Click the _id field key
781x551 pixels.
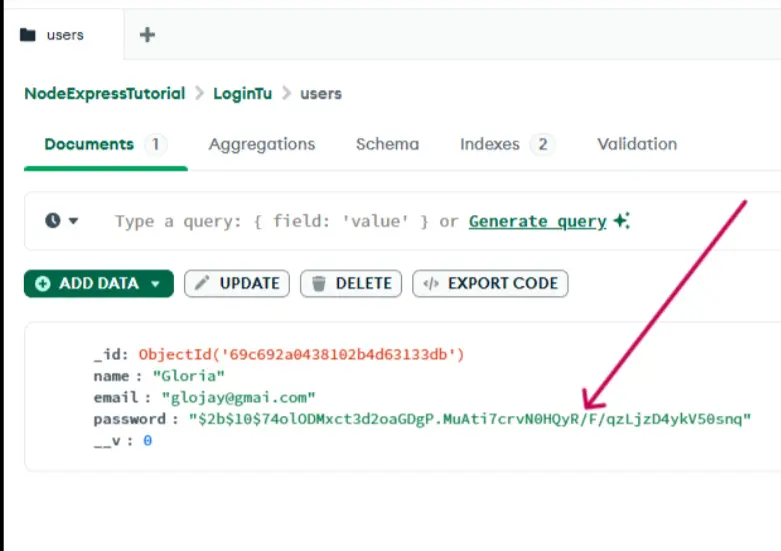click(x=107, y=354)
